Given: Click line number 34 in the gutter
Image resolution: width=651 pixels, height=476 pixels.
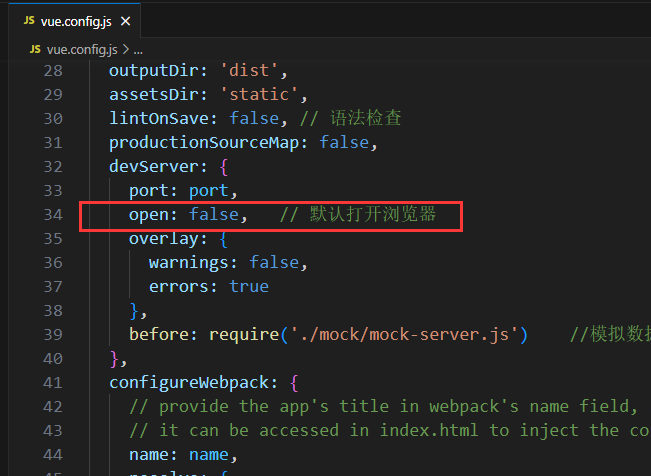Looking at the screenshot, I should [x=53, y=215].
